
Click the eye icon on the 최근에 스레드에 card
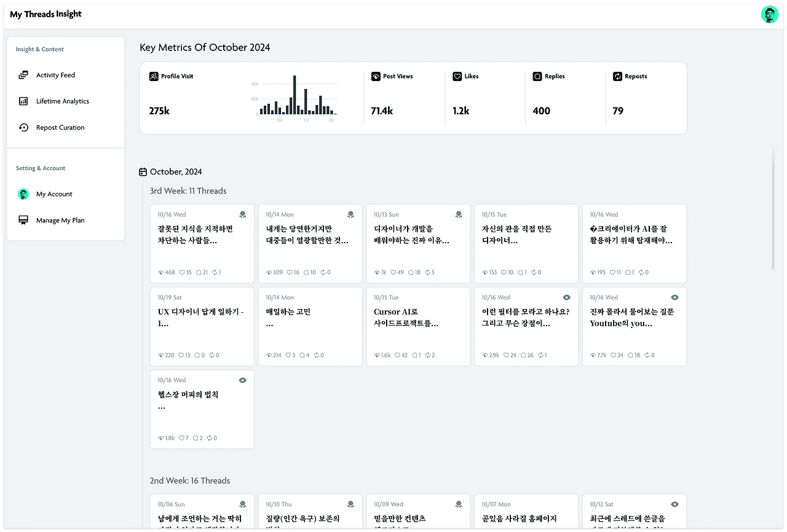675,504
